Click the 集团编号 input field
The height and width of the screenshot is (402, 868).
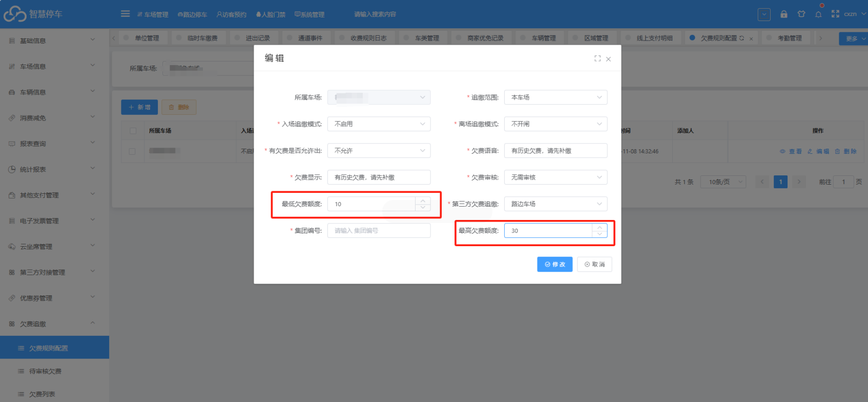pyautogui.click(x=379, y=231)
